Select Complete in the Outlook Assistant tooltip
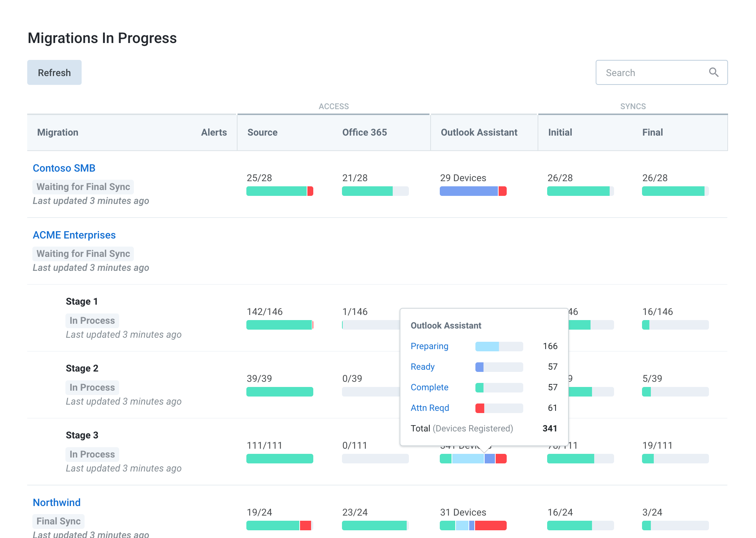756x538 pixels. tap(429, 387)
